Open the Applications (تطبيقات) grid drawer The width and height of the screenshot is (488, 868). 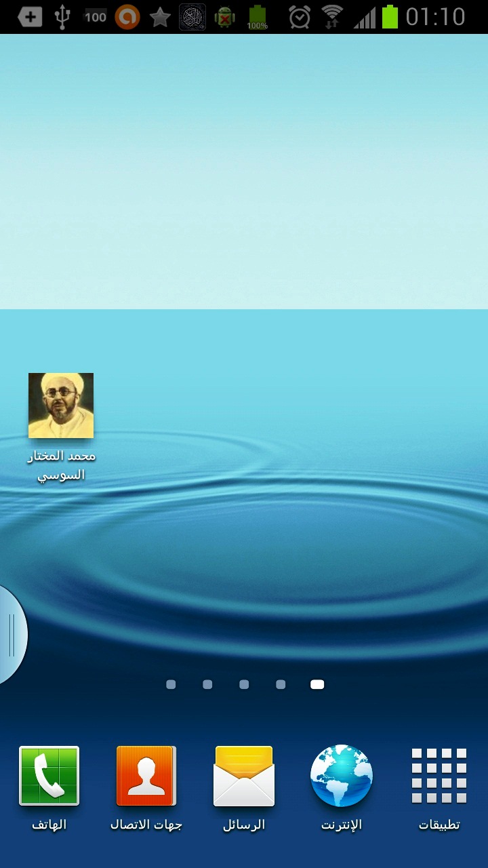click(439, 776)
